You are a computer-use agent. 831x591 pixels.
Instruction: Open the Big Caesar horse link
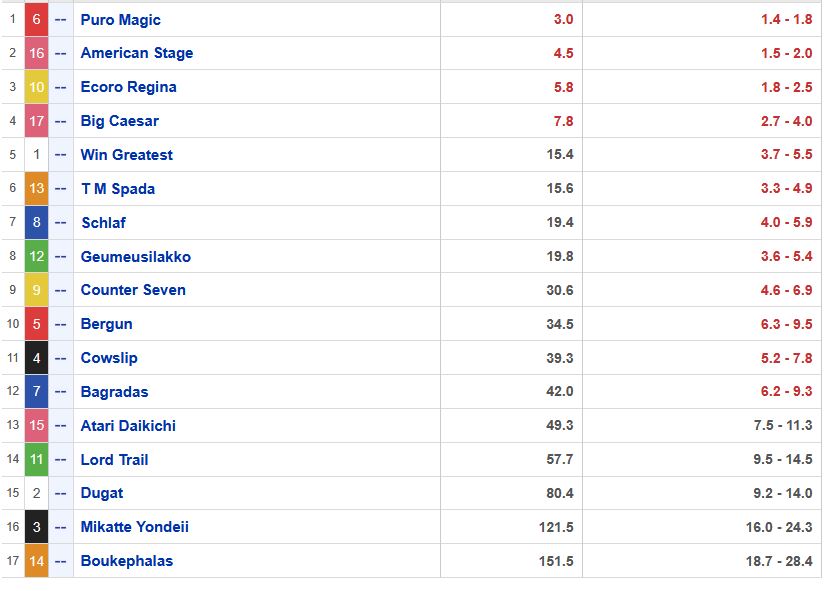pos(119,121)
